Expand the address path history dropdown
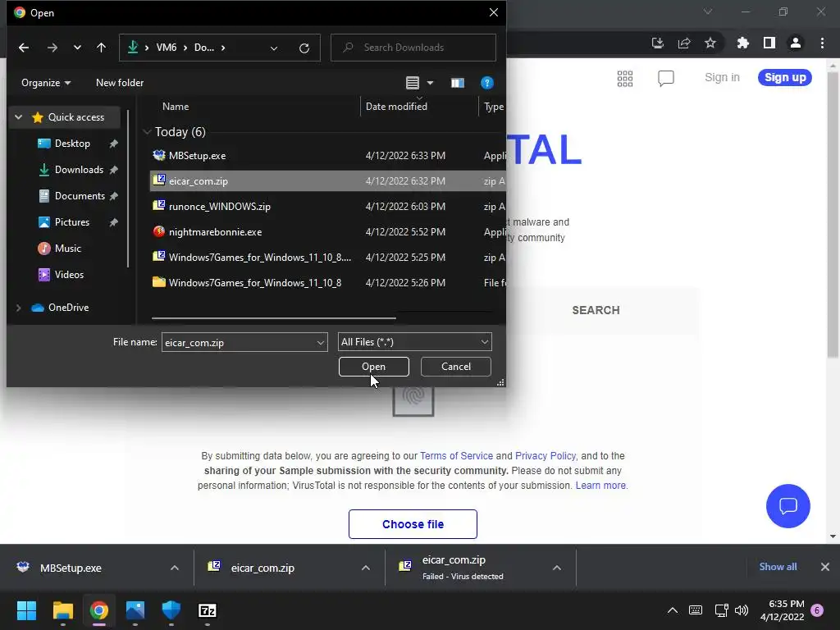The height and width of the screenshot is (630, 840). pyautogui.click(x=274, y=48)
